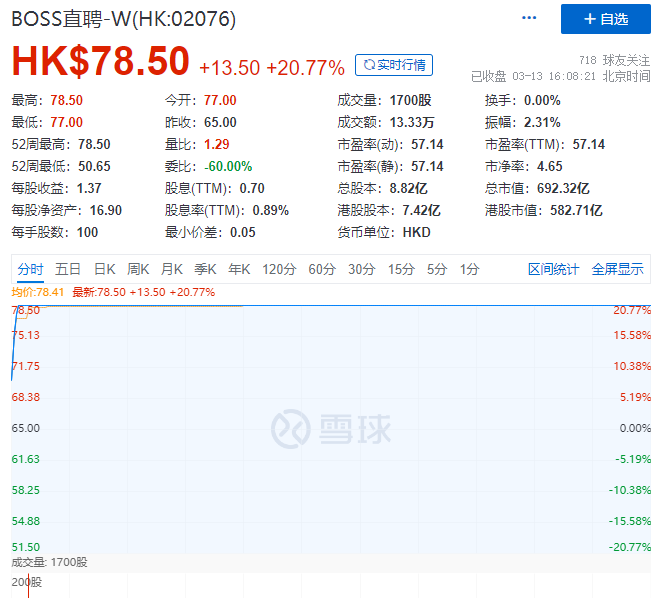Select the 60分 interval tab
Image resolution: width=658 pixels, height=598 pixels.
click(x=322, y=269)
